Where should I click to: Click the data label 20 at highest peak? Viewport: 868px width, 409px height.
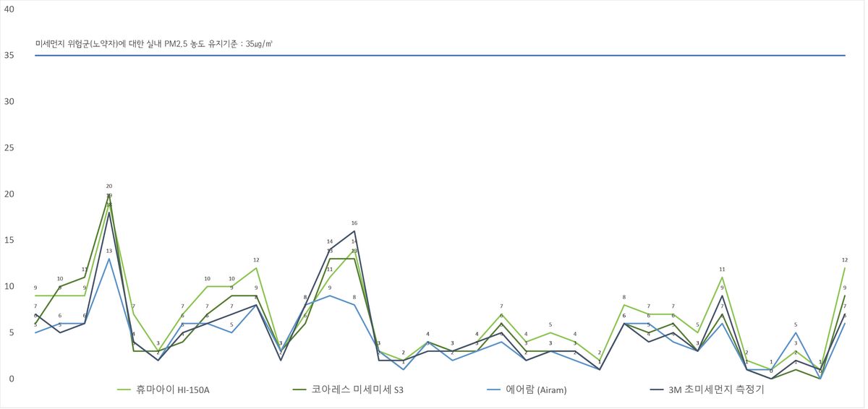109,186
